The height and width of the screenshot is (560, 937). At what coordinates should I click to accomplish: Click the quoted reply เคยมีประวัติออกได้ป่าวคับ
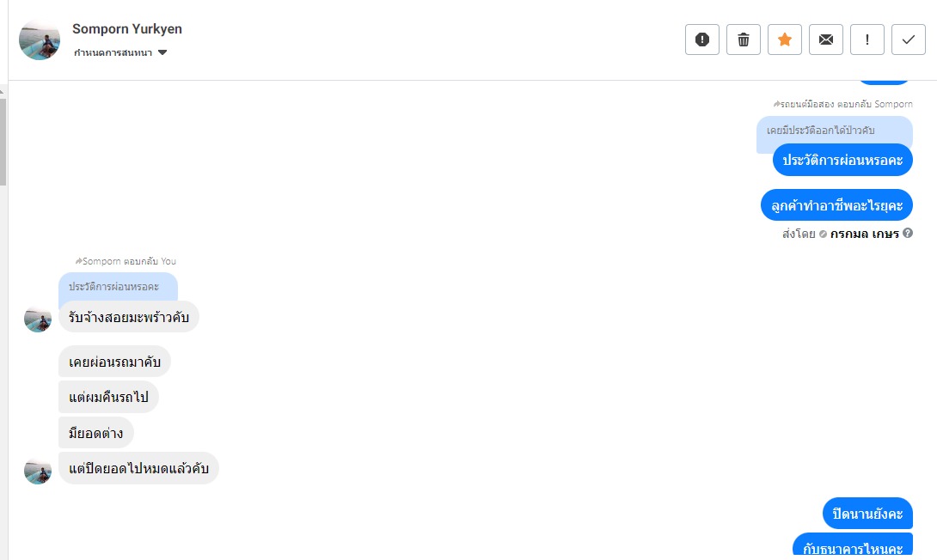820,131
